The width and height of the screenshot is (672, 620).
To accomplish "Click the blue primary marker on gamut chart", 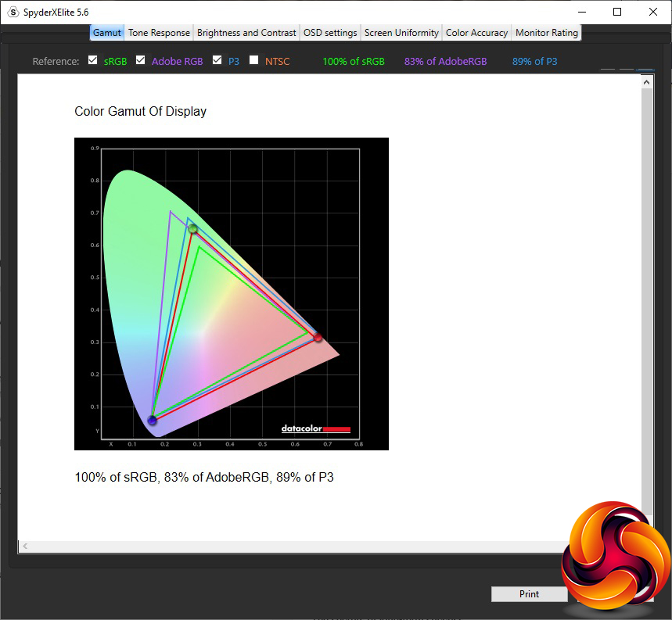I will [x=152, y=421].
